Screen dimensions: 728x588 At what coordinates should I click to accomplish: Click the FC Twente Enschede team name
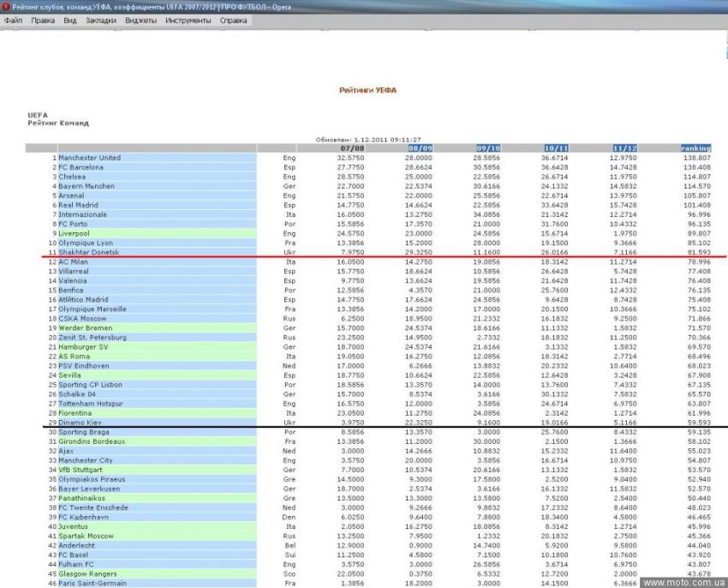coord(93,507)
